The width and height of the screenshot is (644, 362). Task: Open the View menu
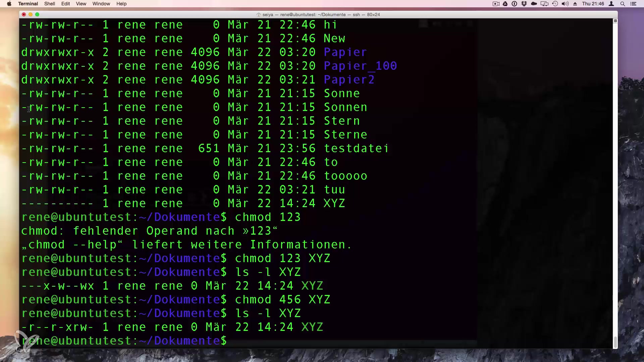(81, 4)
